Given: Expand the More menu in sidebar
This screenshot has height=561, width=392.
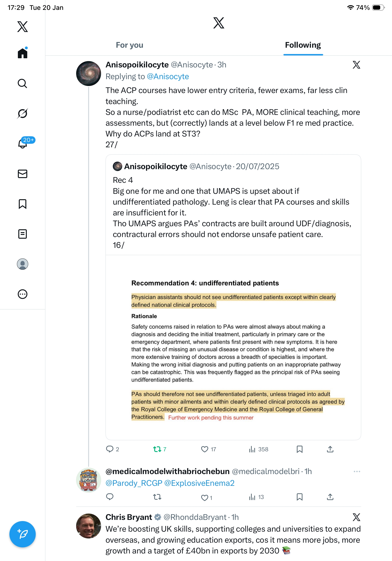Looking at the screenshot, I should click(23, 294).
